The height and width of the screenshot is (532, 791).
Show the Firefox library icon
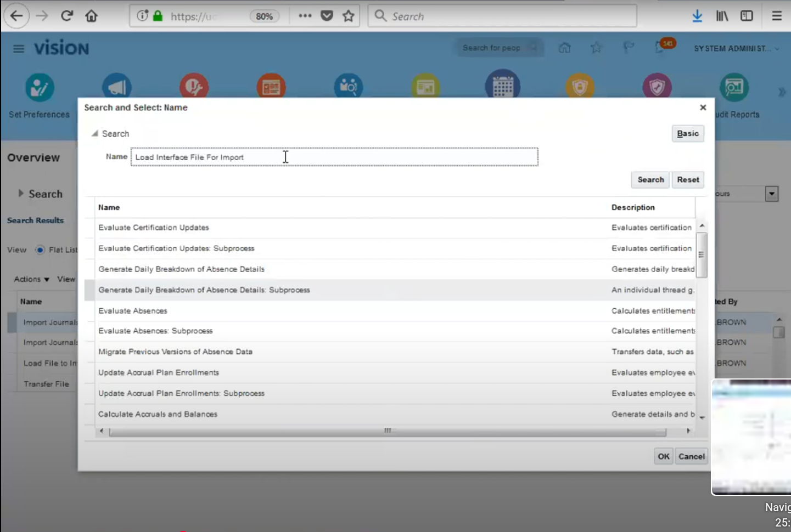(722, 16)
